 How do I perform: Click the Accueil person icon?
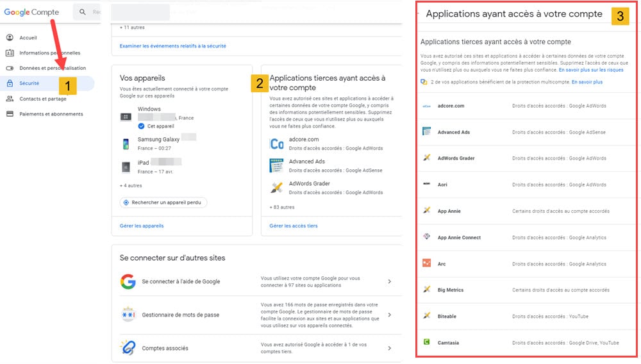tap(10, 38)
